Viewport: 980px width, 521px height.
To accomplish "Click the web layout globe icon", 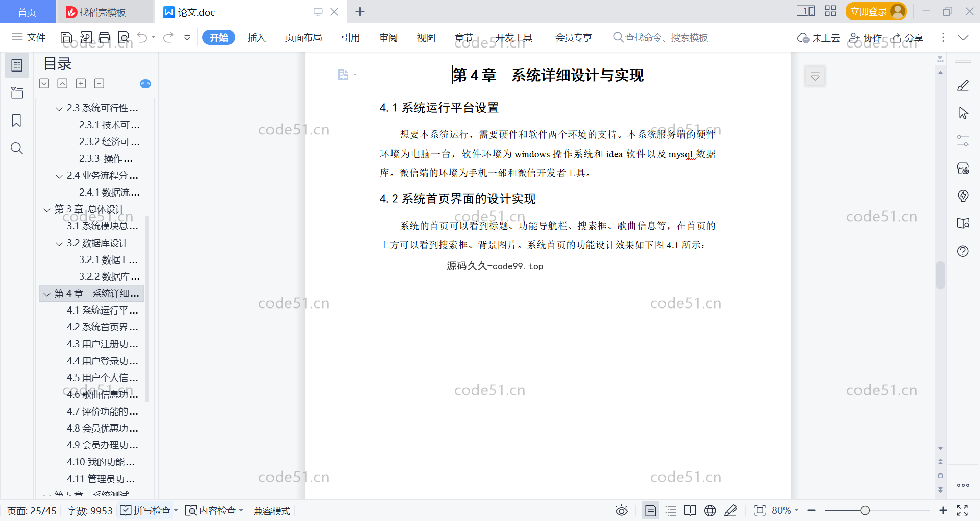I will coord(710,510).
